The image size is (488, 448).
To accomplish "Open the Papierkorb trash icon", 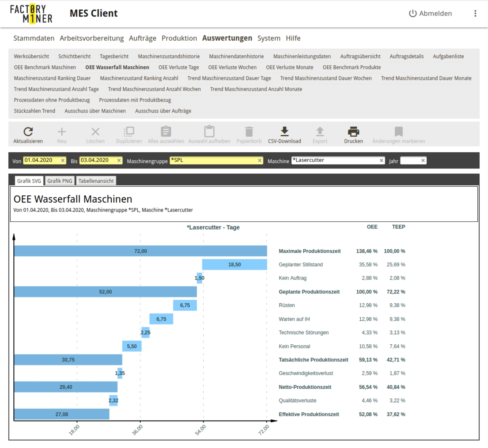I will [249, 132].
